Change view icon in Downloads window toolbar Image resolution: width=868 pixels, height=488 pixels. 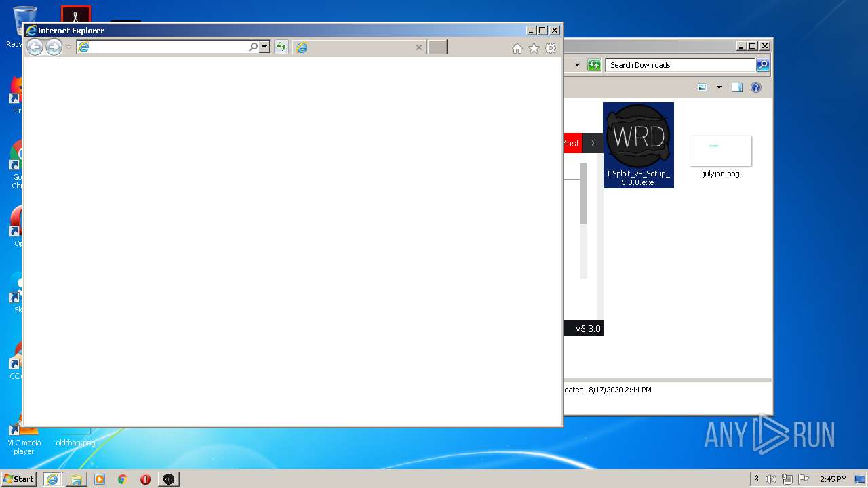703,87
